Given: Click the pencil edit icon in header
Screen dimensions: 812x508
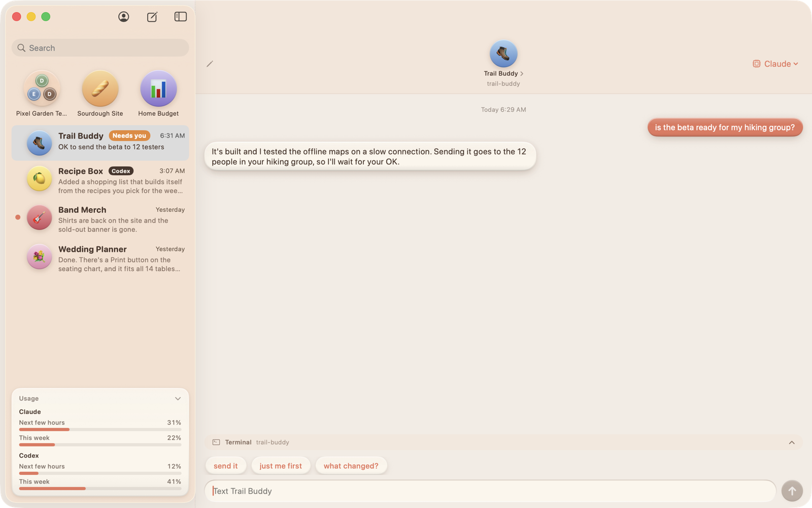Looking at the screenshot, I should click(x=210, y=64).
